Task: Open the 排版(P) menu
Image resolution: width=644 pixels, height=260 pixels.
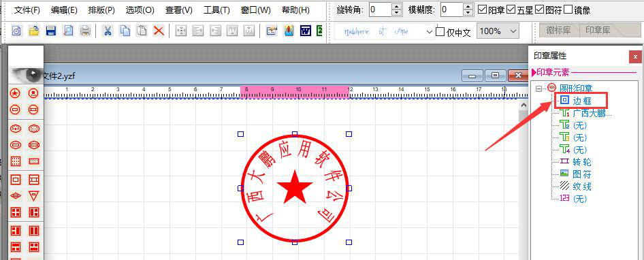Action: (x=101, y=10)
